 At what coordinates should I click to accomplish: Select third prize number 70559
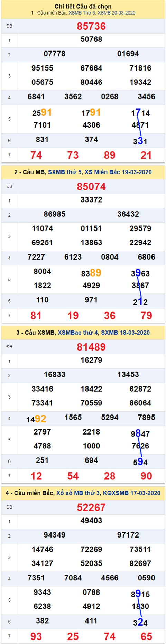(91, 403)
